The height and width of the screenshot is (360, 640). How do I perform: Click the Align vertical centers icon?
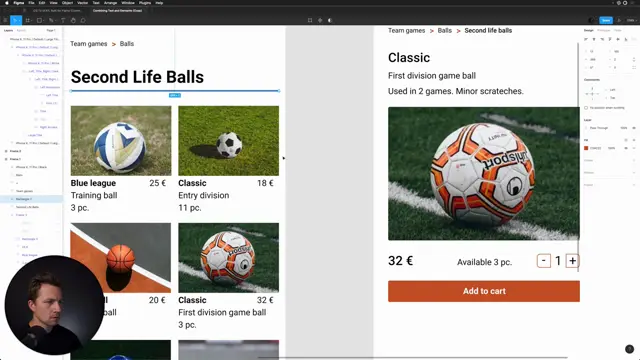coord(618,39)
